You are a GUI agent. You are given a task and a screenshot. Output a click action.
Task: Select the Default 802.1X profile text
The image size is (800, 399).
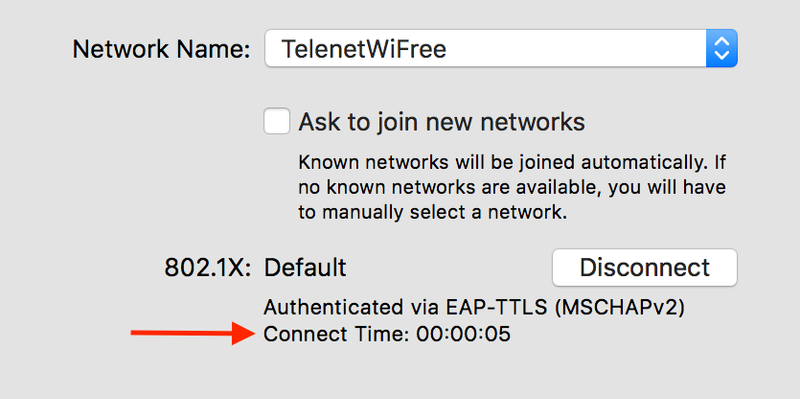click(305, 267)
